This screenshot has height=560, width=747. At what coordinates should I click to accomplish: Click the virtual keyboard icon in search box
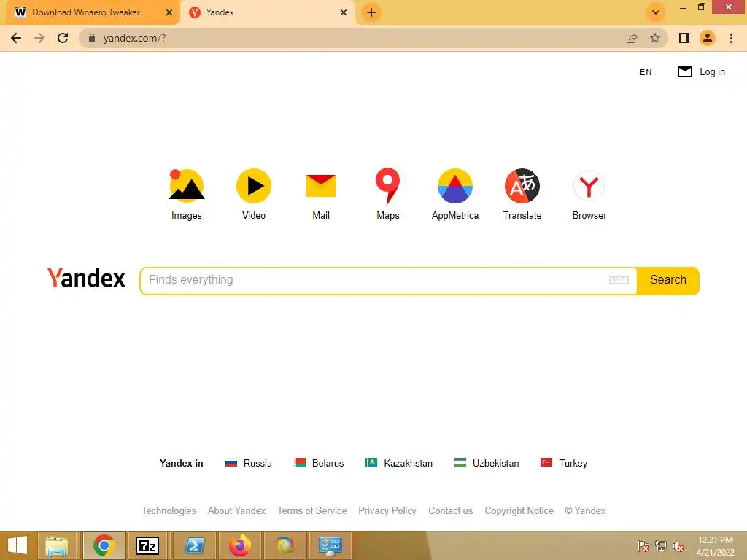coord(619,280)
